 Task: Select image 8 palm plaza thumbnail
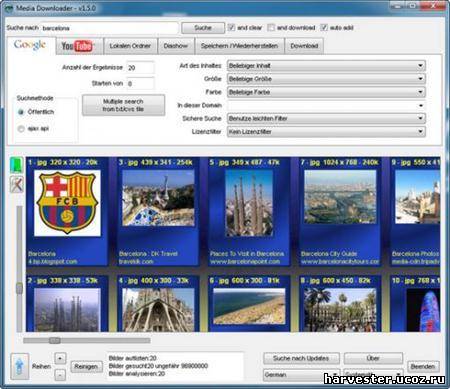pyautogui.click(x=340, y=310)
